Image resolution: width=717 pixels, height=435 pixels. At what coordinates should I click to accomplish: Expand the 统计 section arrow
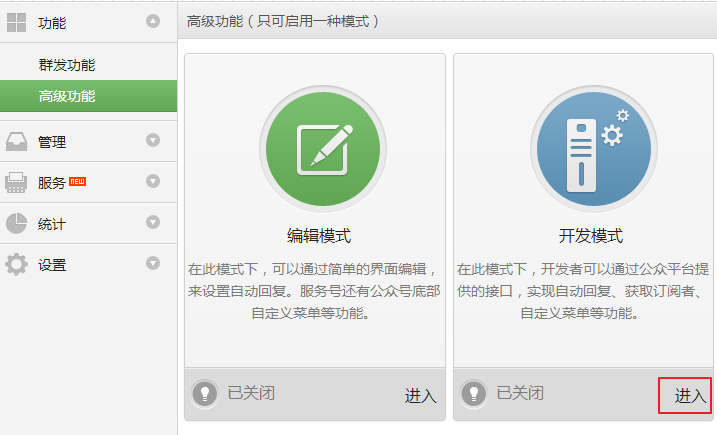pos(153,223)
